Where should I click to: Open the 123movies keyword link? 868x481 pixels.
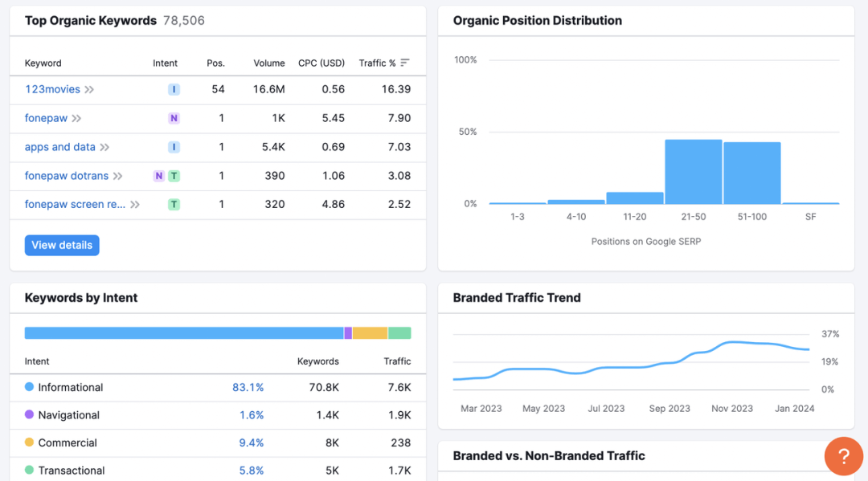pyautogui.click(x=52, y=89)
